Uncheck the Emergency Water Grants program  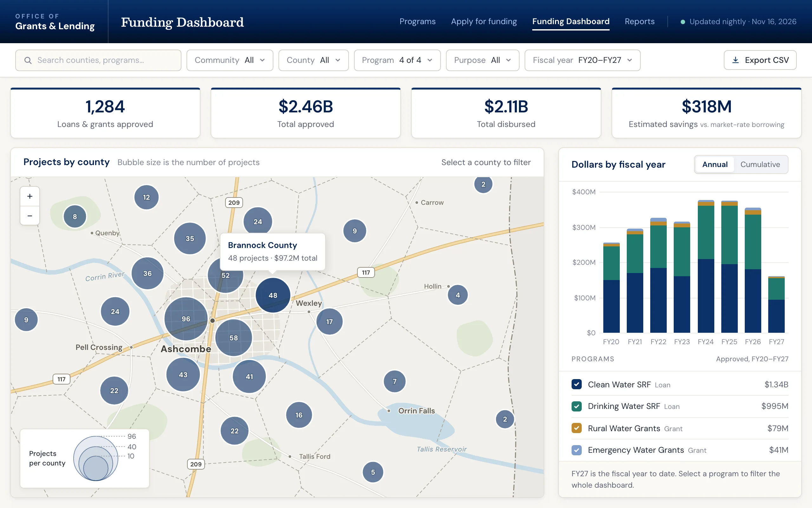(x=576, y=450)
